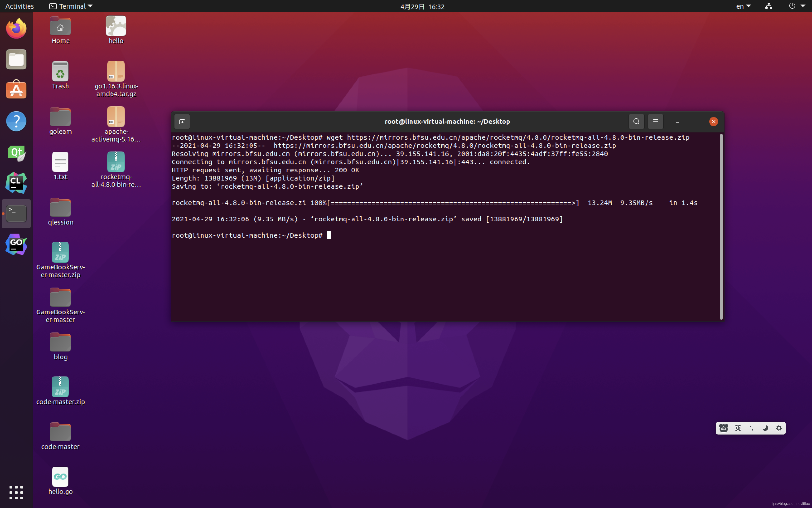The width and height of the screenshot is (812, 508).
Task: Click the wget download progress bar
Action: 453,203
